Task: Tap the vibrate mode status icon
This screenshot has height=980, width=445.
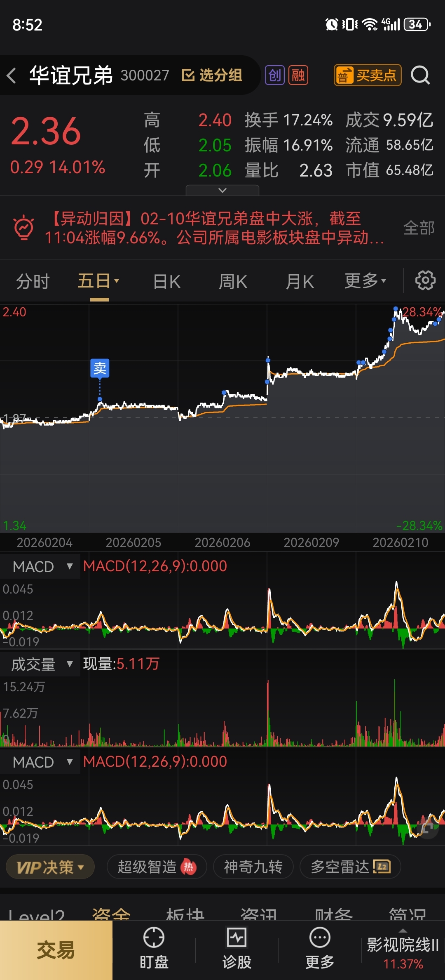Action: [350, 24]
